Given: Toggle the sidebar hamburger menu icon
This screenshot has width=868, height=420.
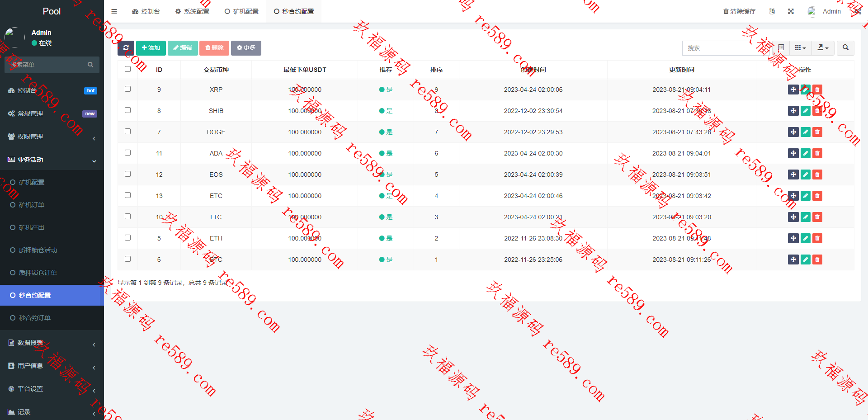Looking at the screenshot, I should click(114, 11).
